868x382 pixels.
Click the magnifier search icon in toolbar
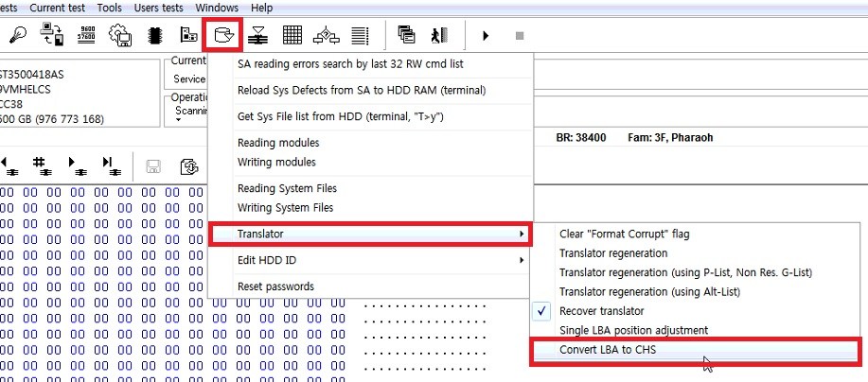(18, 36)
